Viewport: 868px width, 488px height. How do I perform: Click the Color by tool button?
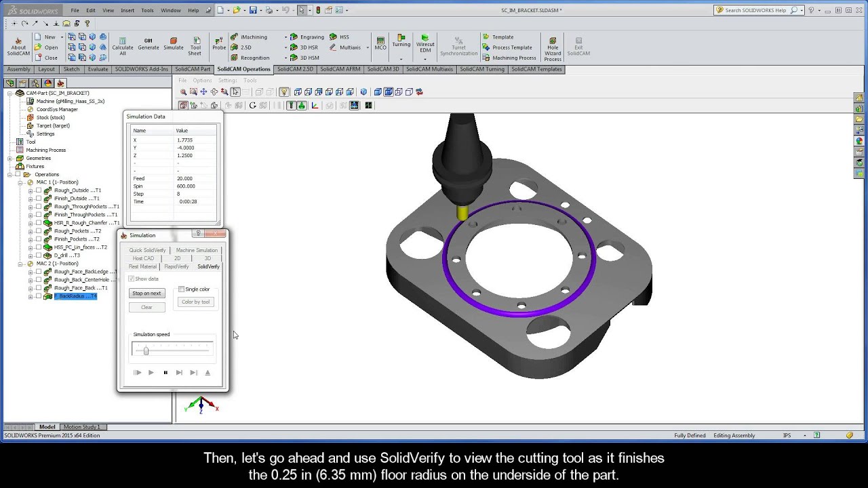coord(195,302)
